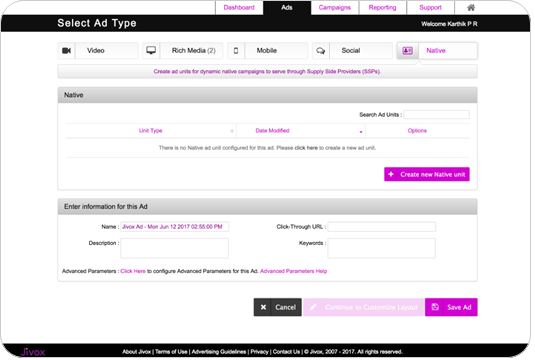Choose the Social ad type
Viewport: 535px width, 360px height.
click(x=352, y=51)
